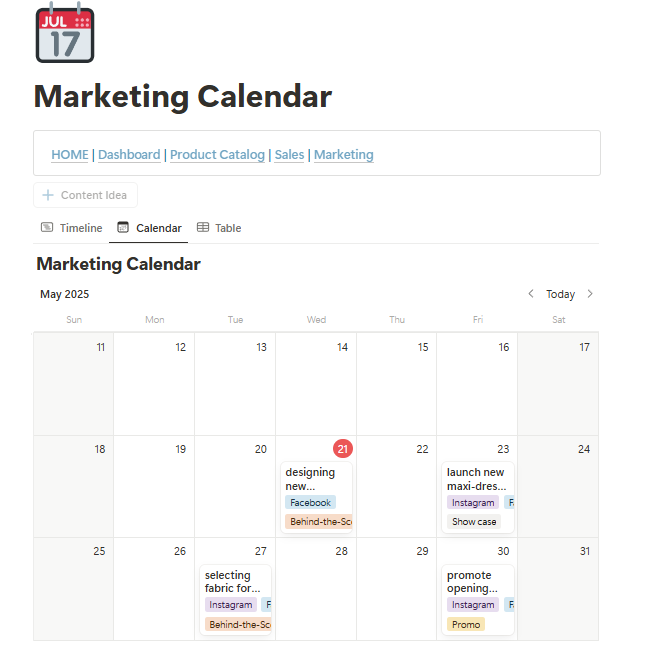Open the 'launch new maxi-dress' event
This screenshot has width=645, height=645.
coord(475,479)
